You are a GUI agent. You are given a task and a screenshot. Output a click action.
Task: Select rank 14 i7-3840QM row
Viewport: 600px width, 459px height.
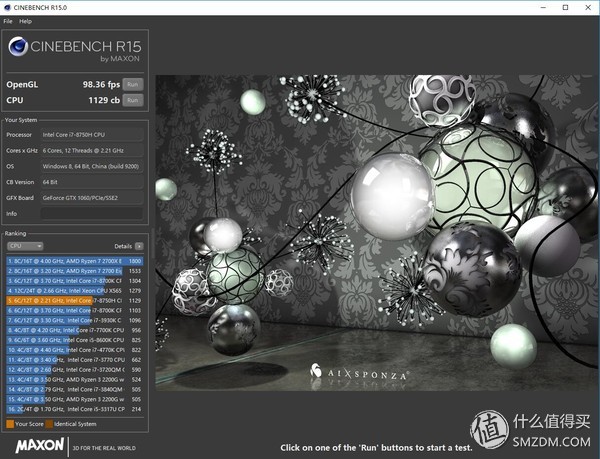(75, 389)
